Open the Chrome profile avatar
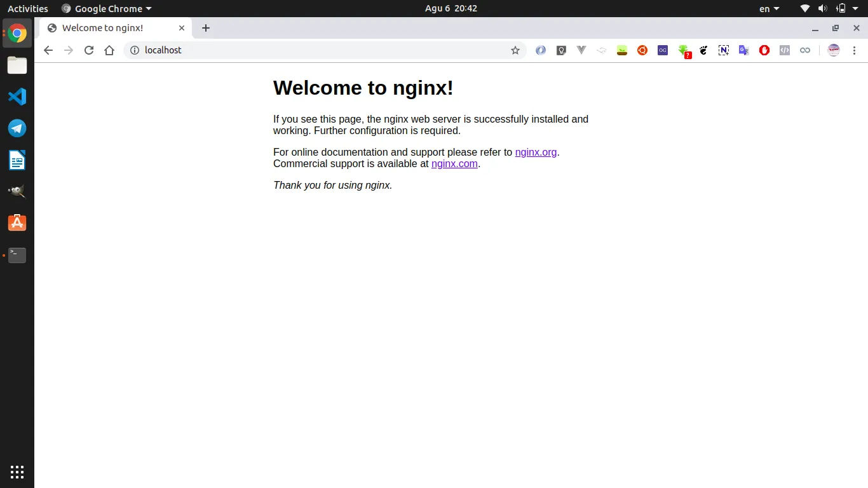868x488 pixels. [834, 50]
